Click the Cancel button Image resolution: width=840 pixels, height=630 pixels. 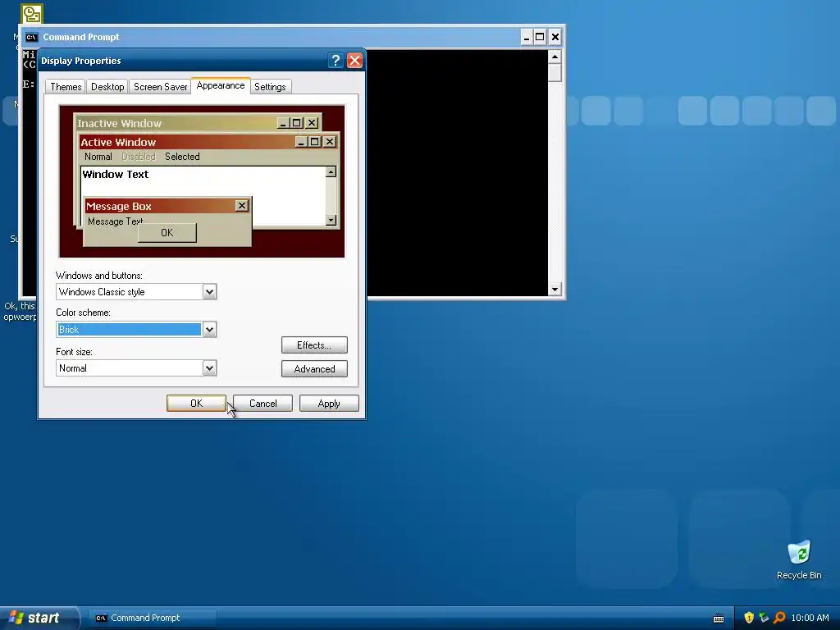click(262, 404)
